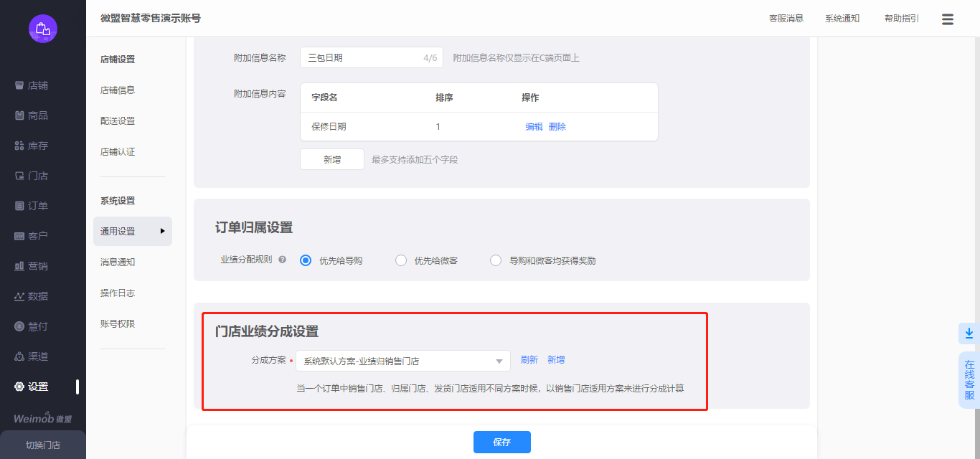980x459 pixels.
Task: Click the Weimob shopping bag logo
Action: [43, 29]
